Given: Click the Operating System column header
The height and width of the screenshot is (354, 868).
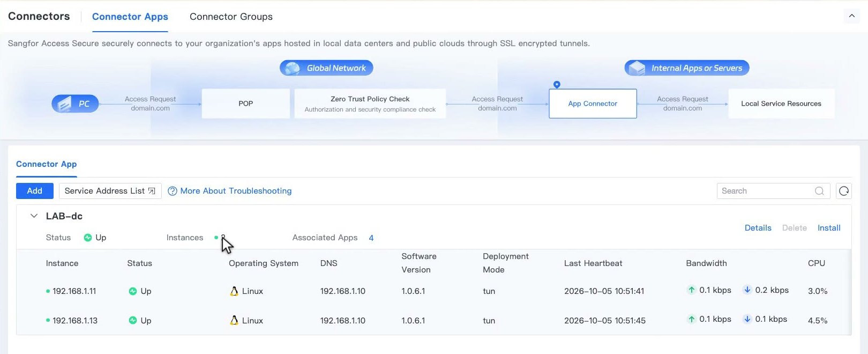Looking at the screenshot, I should coord(264,263).
